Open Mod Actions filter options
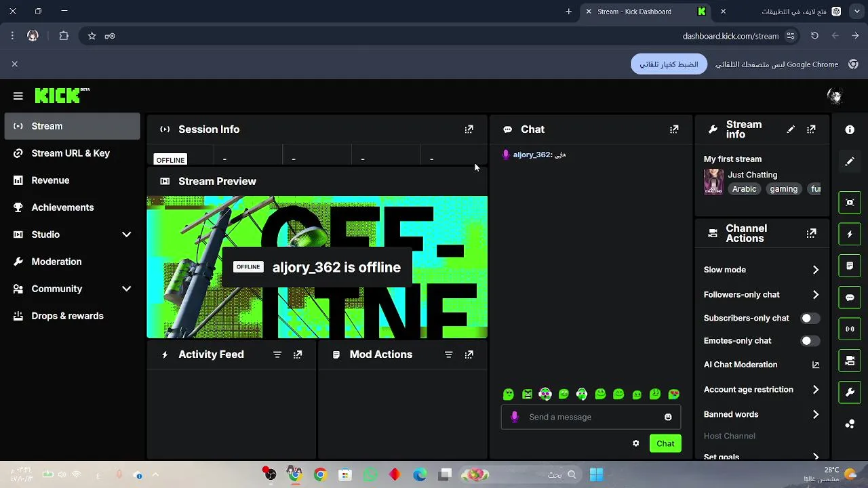The image size is (868, 488). 448,354
